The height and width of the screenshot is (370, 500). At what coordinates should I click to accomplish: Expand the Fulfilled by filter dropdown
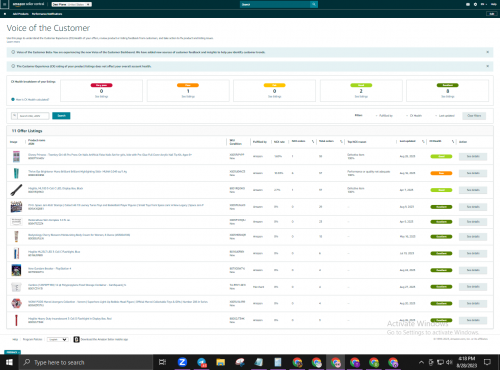pyautogui.click(x=384, y=116)
